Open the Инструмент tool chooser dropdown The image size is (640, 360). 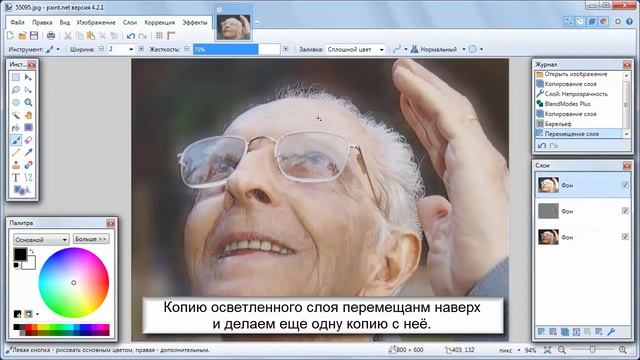point(53,49)
